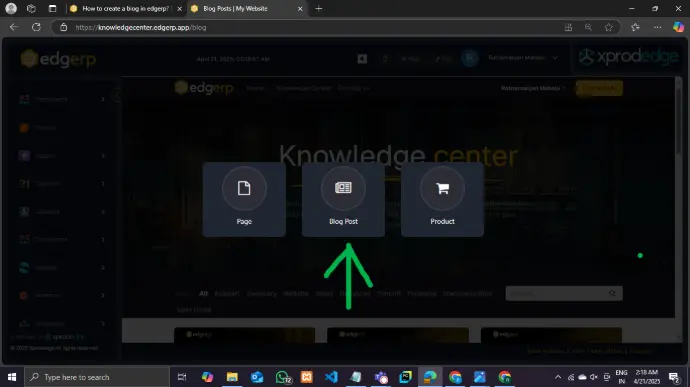Add this page to favorites with star

pos(609,27)
